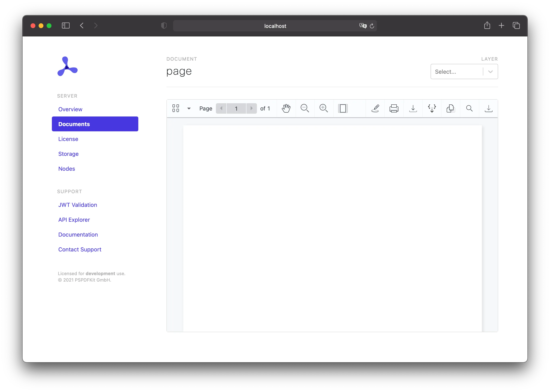Visit the Contact Support link
550x392 pixels.
click(x=79, y=249)
